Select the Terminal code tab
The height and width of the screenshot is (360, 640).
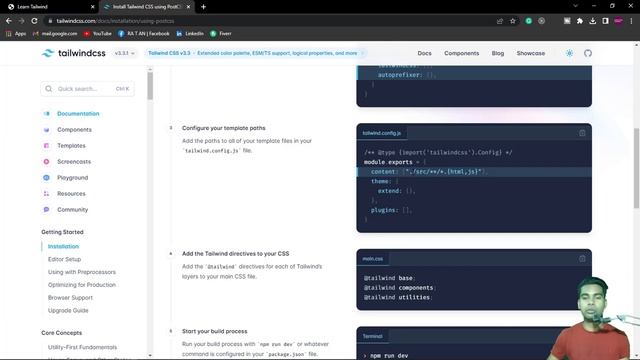coord(373,336)
